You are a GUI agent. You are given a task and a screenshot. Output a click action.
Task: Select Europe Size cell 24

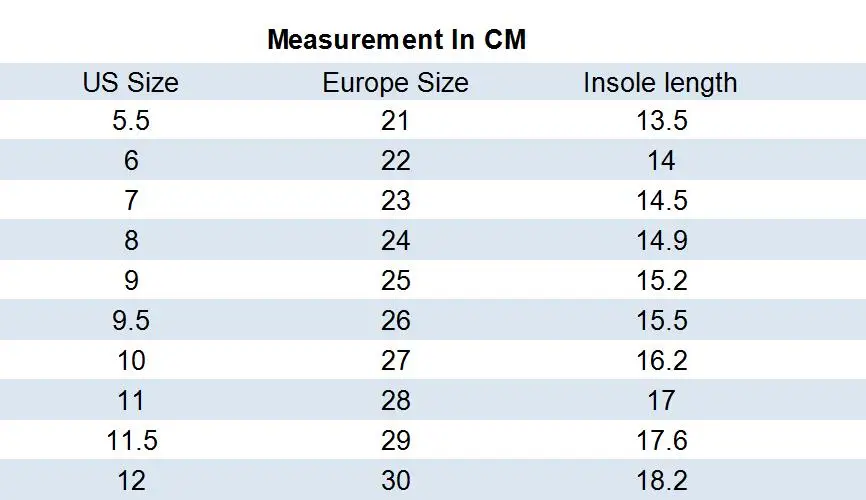pos(395,241)
